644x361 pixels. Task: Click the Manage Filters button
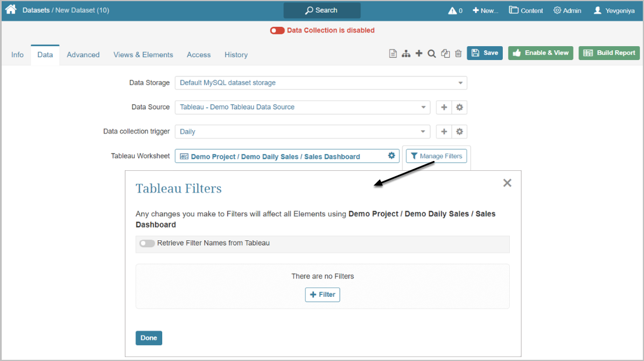click(x=436, y=156)
